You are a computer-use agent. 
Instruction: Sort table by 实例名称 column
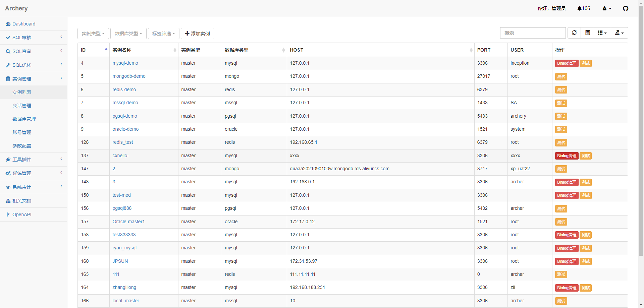144,50
